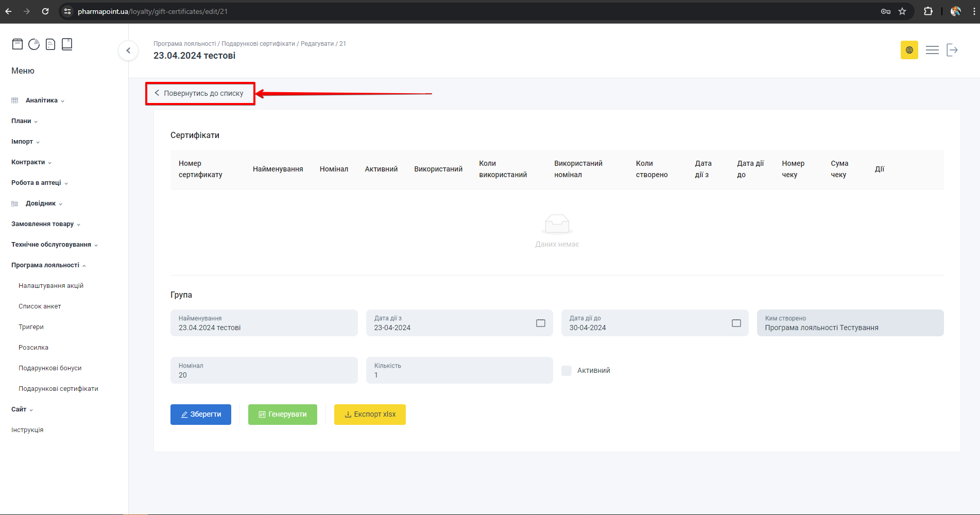This screenshot has height=515, width=980.
Task: Click the pie chart icon in sidebar
Action: click(x=34, y=44)
